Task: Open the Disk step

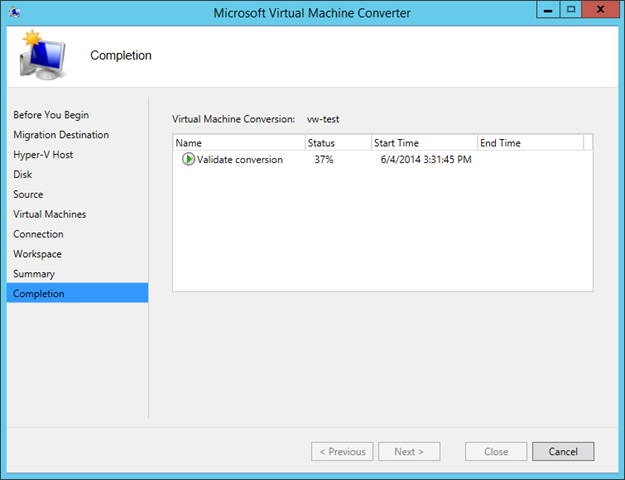Action: (x=22, y=175)
